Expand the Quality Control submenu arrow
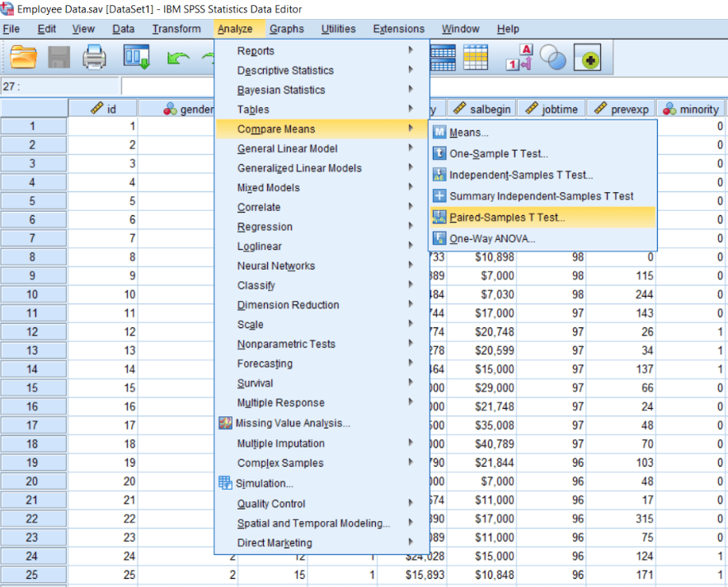 point(411,502)
